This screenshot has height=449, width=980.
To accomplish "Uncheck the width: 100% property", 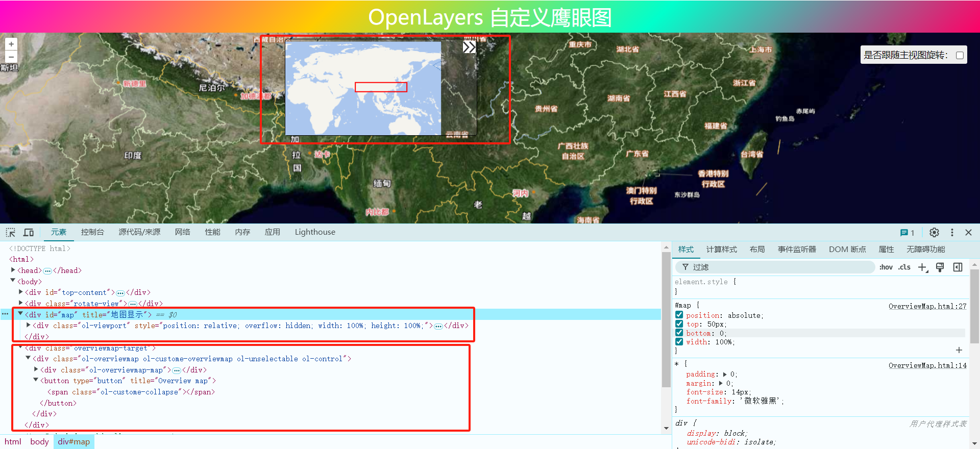I will (679, 342).
